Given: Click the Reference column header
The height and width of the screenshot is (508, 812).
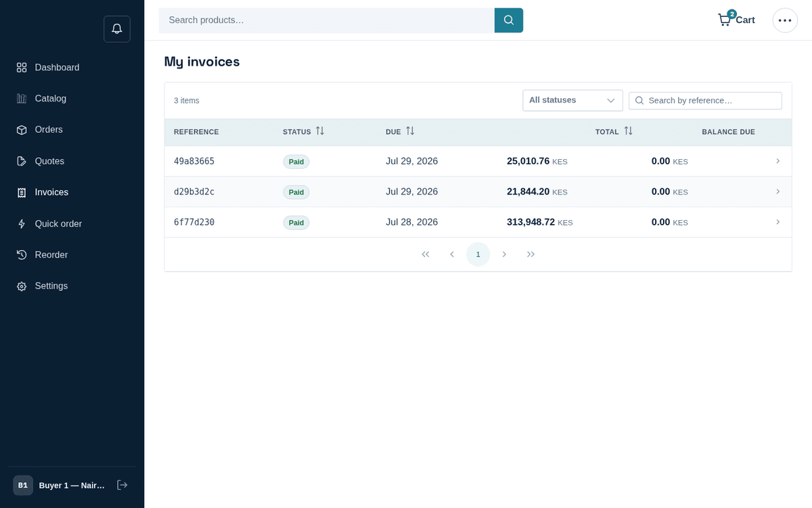Looking at the screenshot, I should (196, 132).
